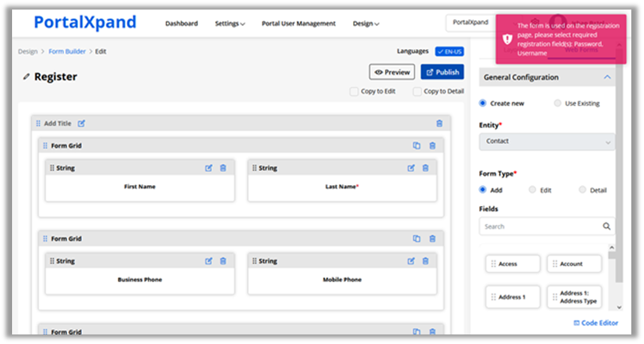Delete the Add Title section

439,123
